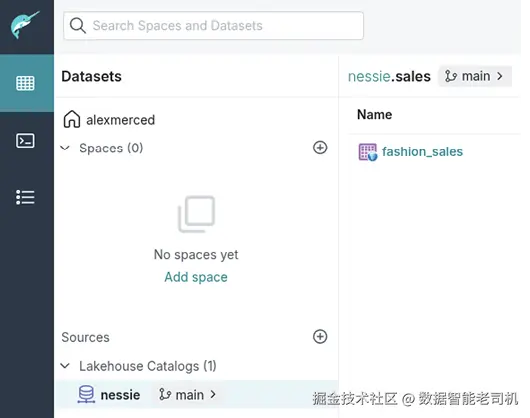Viewport: 530px width, 418px height.
Task: Click the nessie database source icon
Action: pos(86,394)
